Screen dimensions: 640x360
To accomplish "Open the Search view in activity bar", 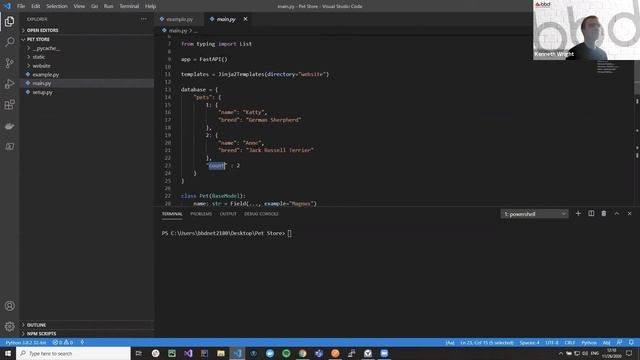I will coord(9,42).
